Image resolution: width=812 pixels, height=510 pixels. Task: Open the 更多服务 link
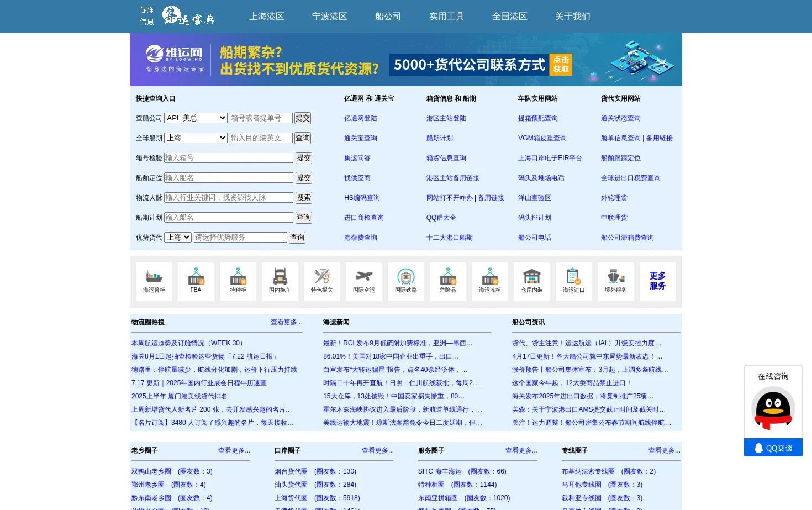tap(657, 281)
